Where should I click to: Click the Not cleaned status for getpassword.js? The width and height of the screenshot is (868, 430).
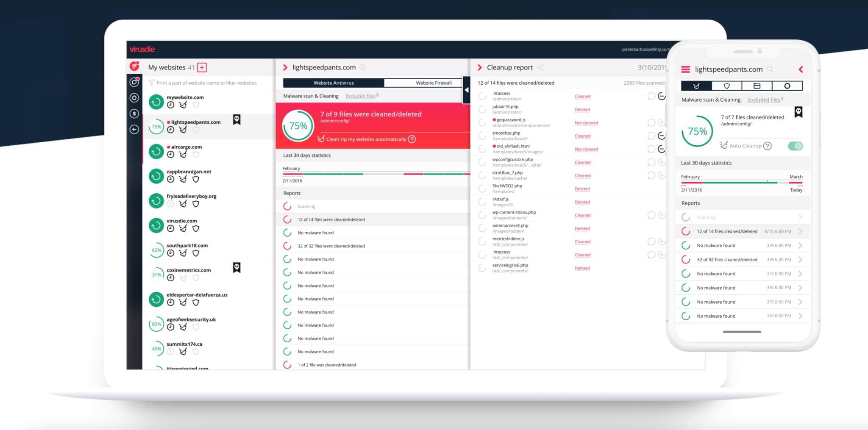coord(586,123)
